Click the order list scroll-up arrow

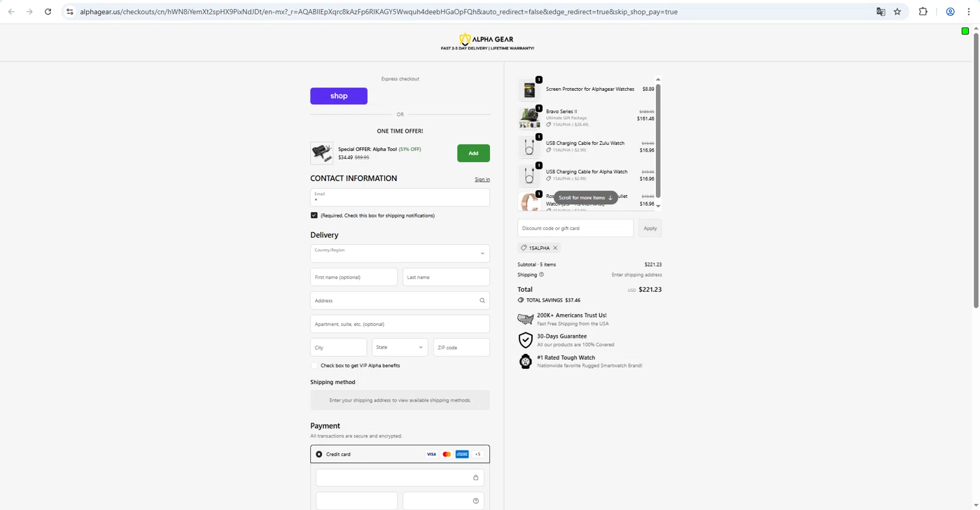tap(658, 80)
